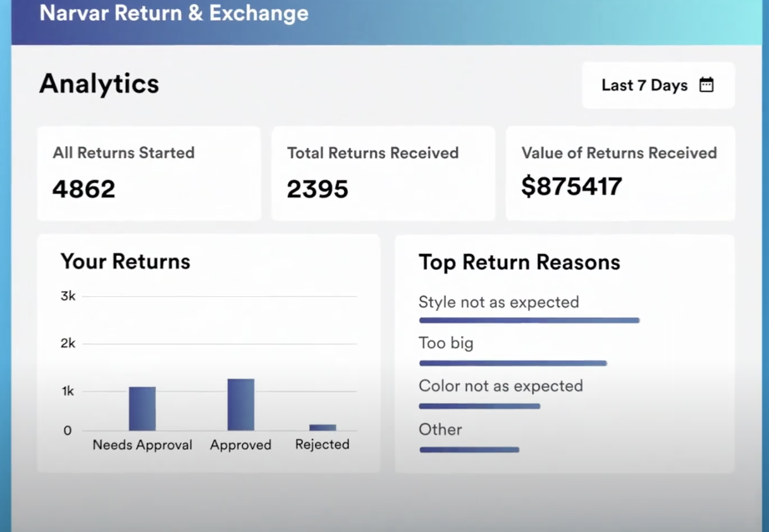Click the 2395 returns received value
769x532 pixels.
pyautogui.click(x=317, y=189)
